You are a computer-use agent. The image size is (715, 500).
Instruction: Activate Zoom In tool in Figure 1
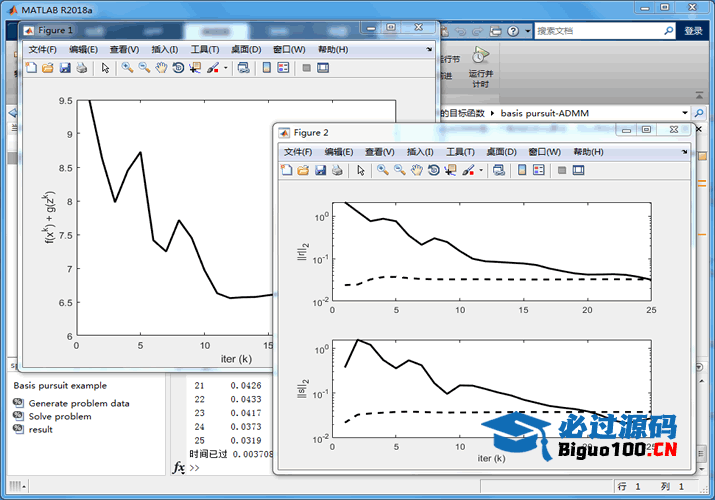pos(127,68)
